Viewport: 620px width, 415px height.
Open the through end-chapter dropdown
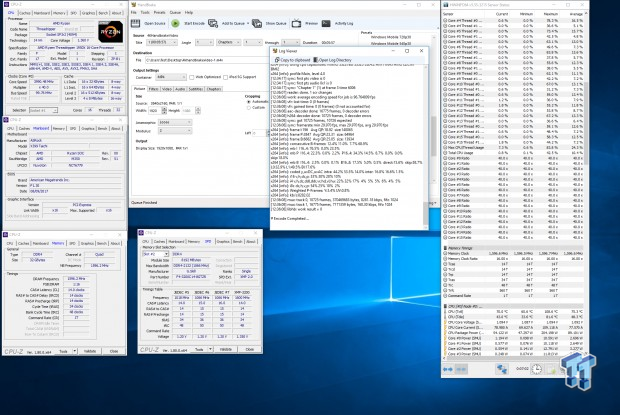[290, 42]
